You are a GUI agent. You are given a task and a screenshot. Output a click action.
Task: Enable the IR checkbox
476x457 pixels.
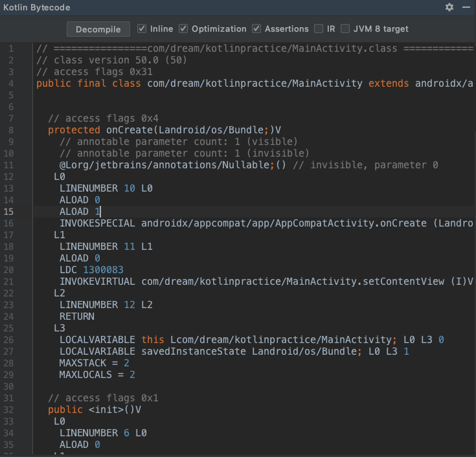tap(319, 28)
